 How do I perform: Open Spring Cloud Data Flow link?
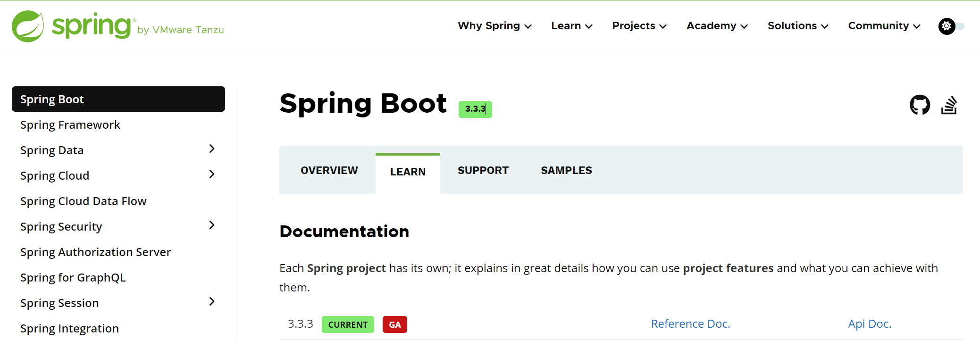84,201
